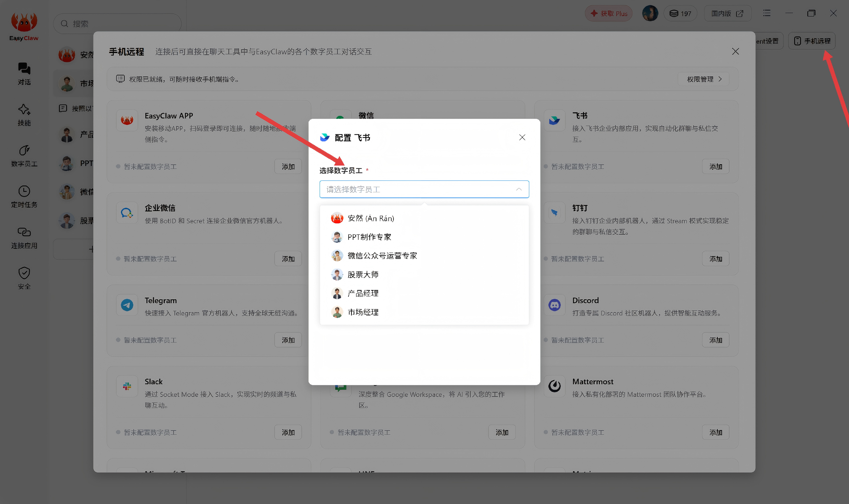Open 连接应用 connected apps section
Viewport: 849px width, 504px height.
[x=24, y=238]
